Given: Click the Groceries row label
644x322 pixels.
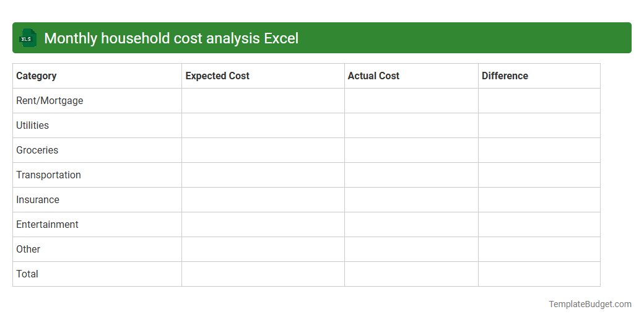Looking at the screenshot, I should (37, 150).
